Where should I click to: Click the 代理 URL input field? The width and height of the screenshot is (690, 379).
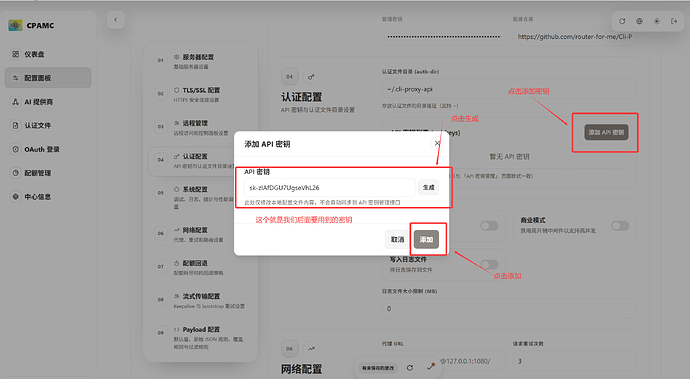[444, 361]
